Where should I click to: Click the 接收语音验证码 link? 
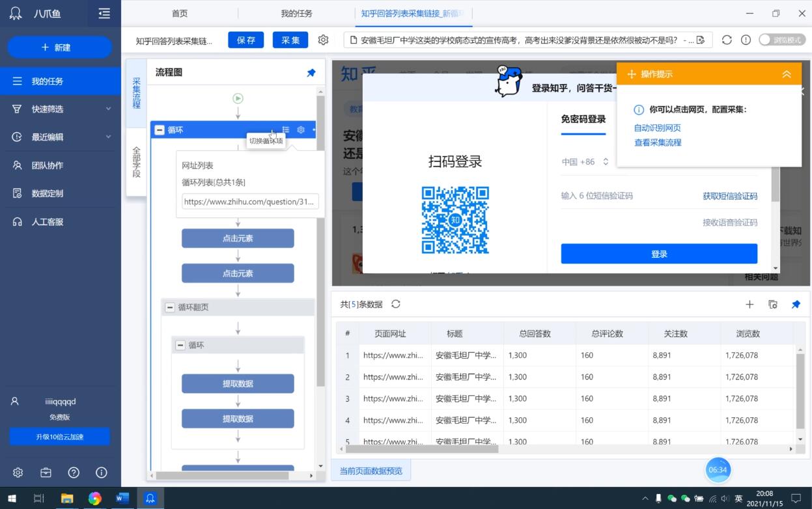click(730, 223)
